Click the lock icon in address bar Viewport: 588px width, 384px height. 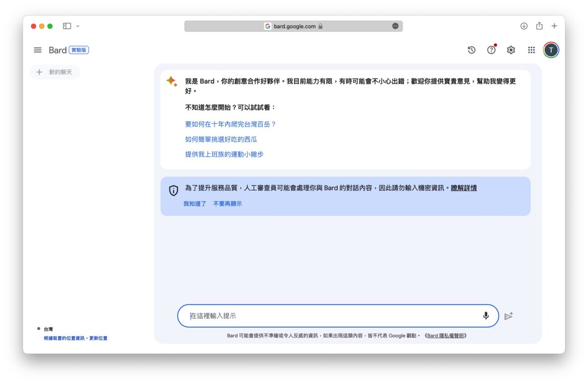coord(320,26)
